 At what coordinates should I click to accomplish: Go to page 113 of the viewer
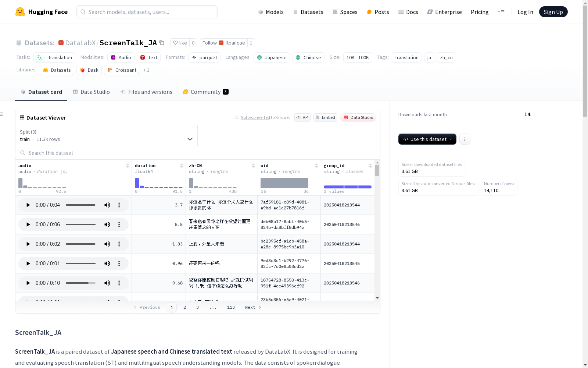click(231, 307)
